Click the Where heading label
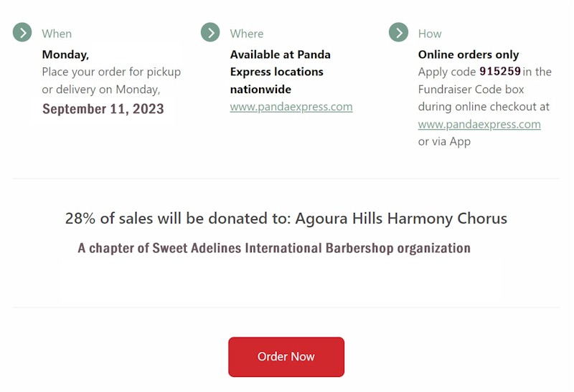 point(247,34)
